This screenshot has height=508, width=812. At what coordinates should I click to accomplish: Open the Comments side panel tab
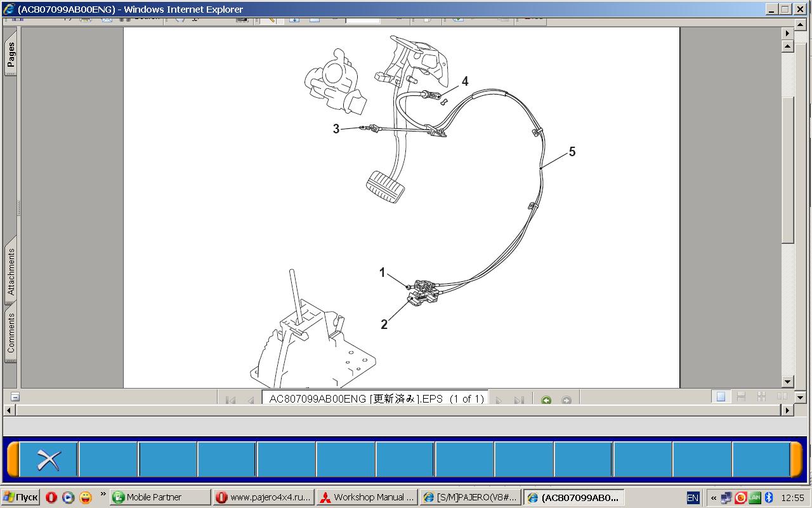pyautogui.click(x=11, y=333)
